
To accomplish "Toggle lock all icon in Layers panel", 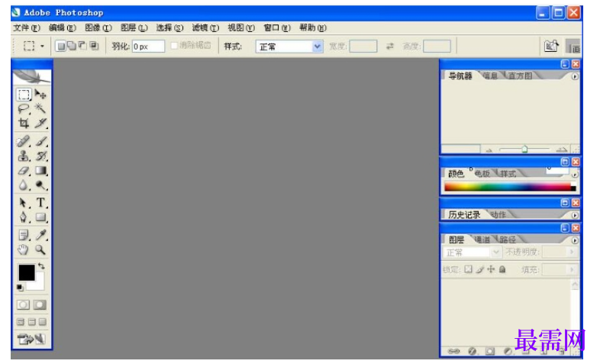I will pyautogui.click(x=502, y=269).
